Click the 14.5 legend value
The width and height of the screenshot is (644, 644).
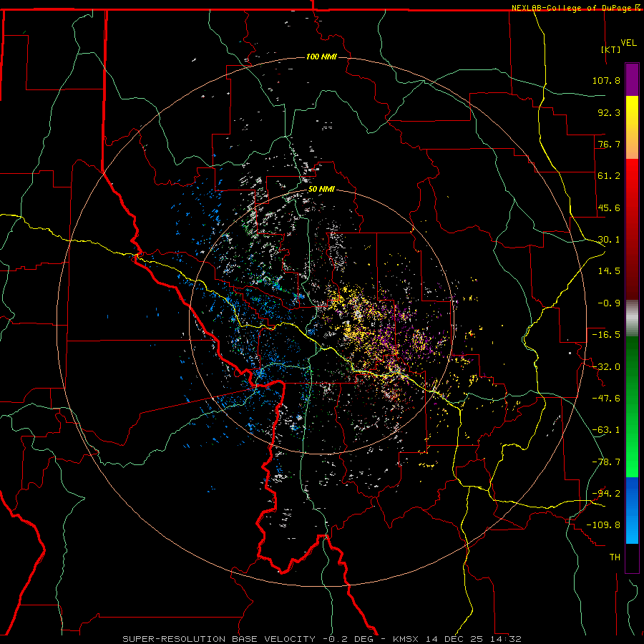point(609,271)
